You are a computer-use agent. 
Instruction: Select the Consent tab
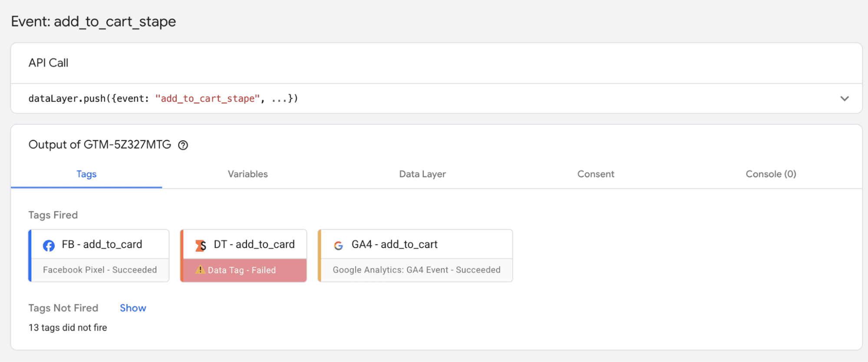click(x=595, y=174)
